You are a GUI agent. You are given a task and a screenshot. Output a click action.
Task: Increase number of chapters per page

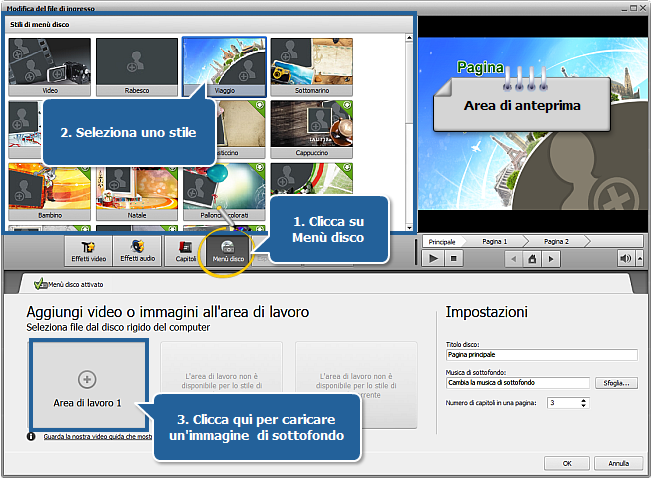pos(583,400)
